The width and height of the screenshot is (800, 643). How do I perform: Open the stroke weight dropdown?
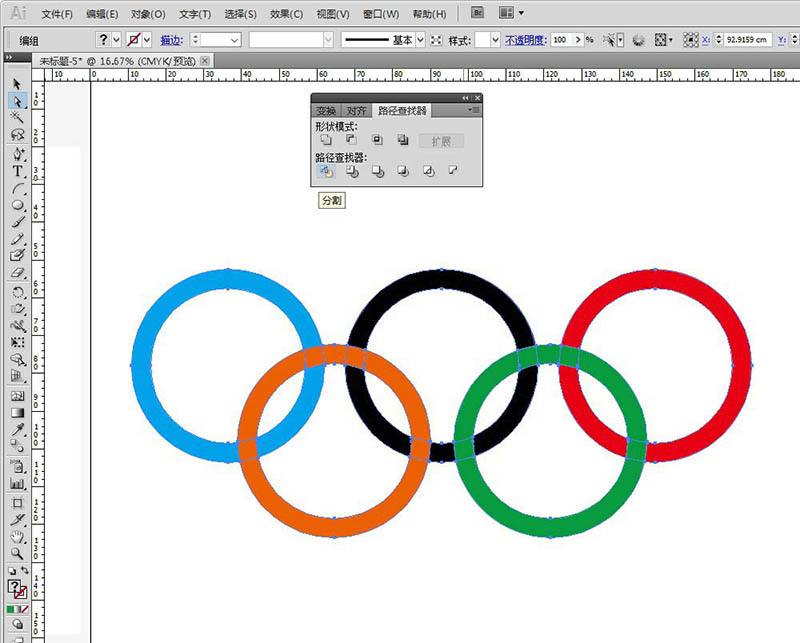click(x=235, y=40)
